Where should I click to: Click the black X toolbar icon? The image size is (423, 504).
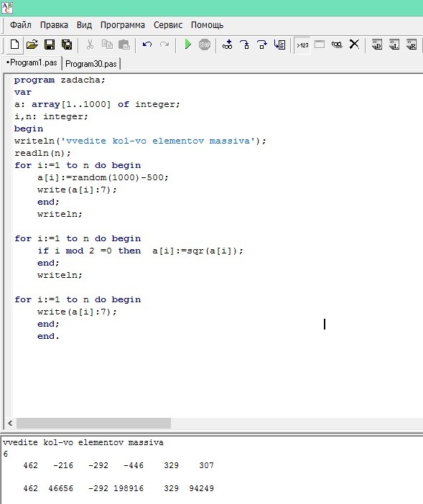tap(354, 45)
